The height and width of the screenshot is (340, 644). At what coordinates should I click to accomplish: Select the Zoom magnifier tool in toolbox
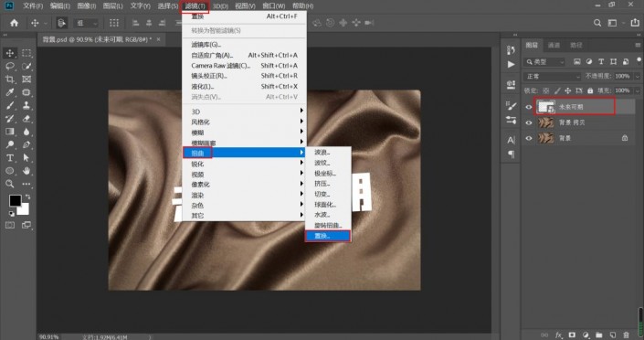click(x=10, y=184)
